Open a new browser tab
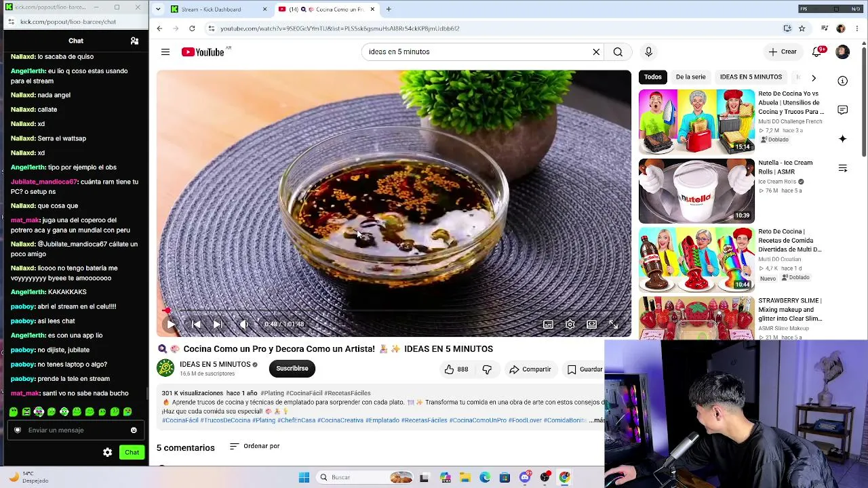This screenshot has height=488, width=868. click(x=390, y=9)
